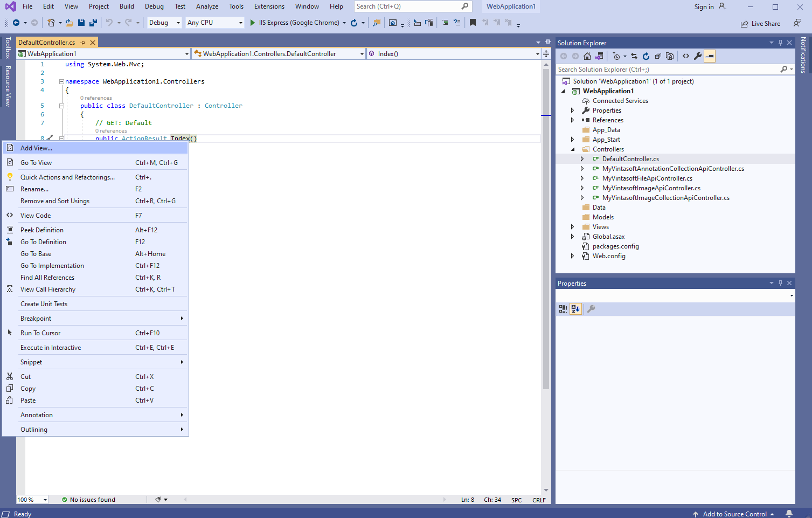Select MyVintasoftFileApiController.cs in Solution Explorer

pos(647,178)
